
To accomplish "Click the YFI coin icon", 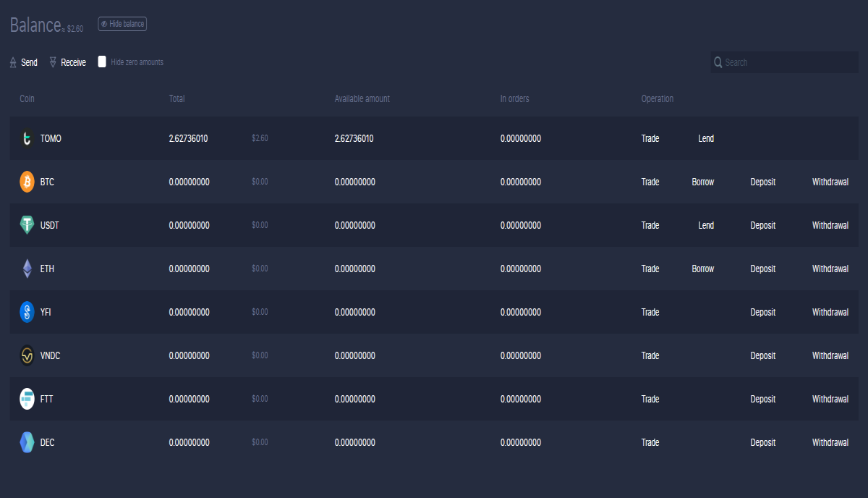I will (x=27, y=312).
